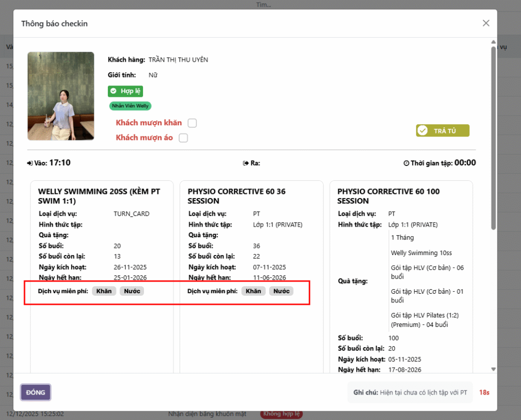
Task: Click the checkmark icon on TRẢ TỦ
Action: (x=423, y=131)
